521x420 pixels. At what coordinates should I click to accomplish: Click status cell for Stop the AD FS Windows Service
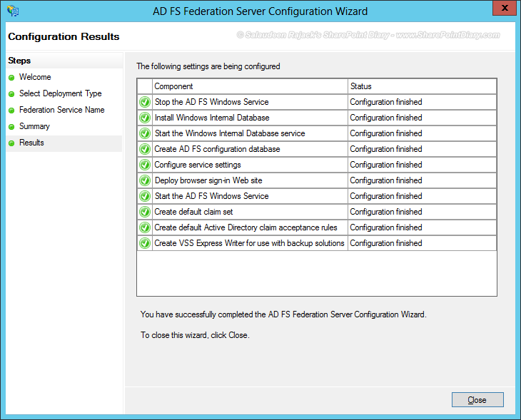coord(423,102)
